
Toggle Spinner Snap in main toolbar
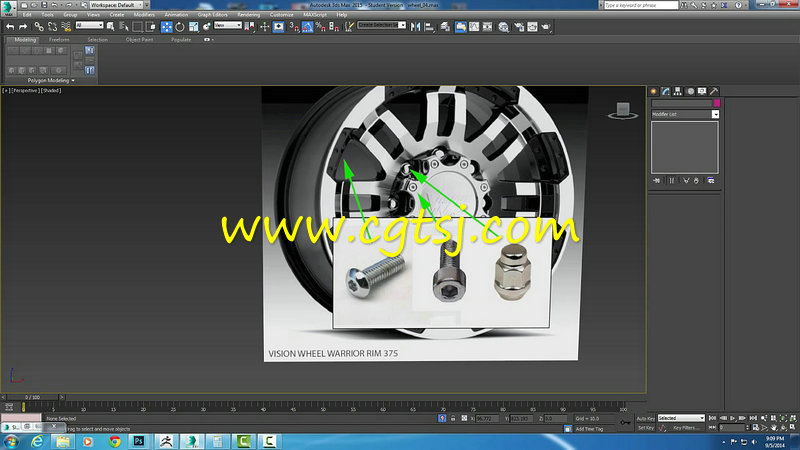(334, 27)
